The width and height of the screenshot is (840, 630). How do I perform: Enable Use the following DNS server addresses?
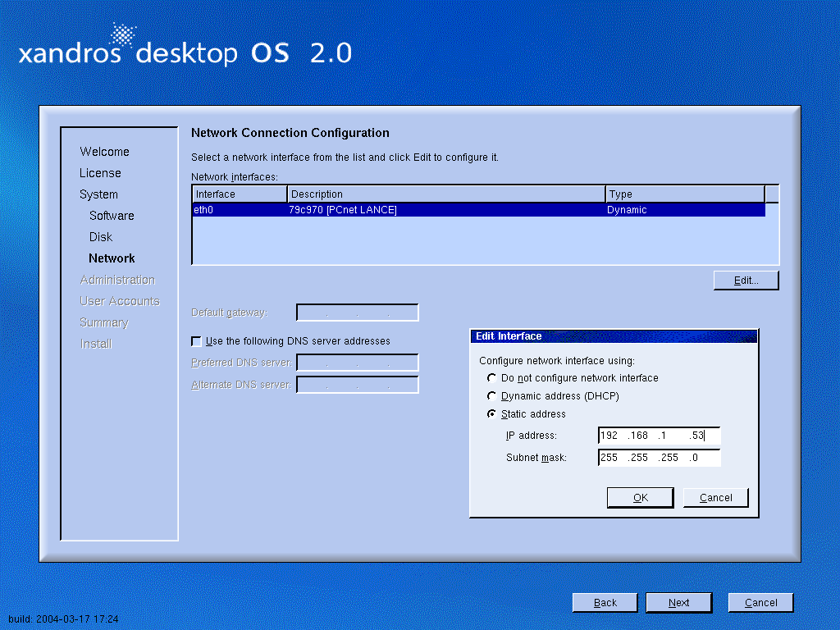pyautogui.click(x=196, y=341)
